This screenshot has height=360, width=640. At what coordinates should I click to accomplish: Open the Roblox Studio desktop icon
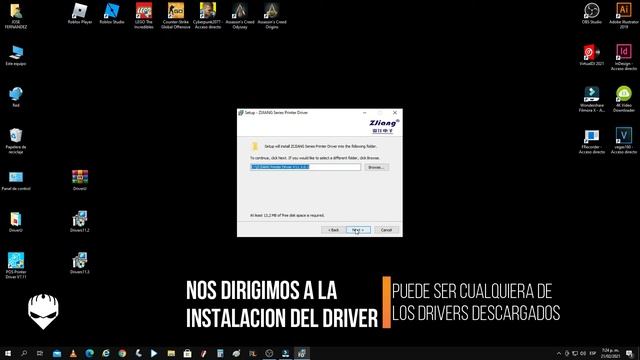click(112, 13)
